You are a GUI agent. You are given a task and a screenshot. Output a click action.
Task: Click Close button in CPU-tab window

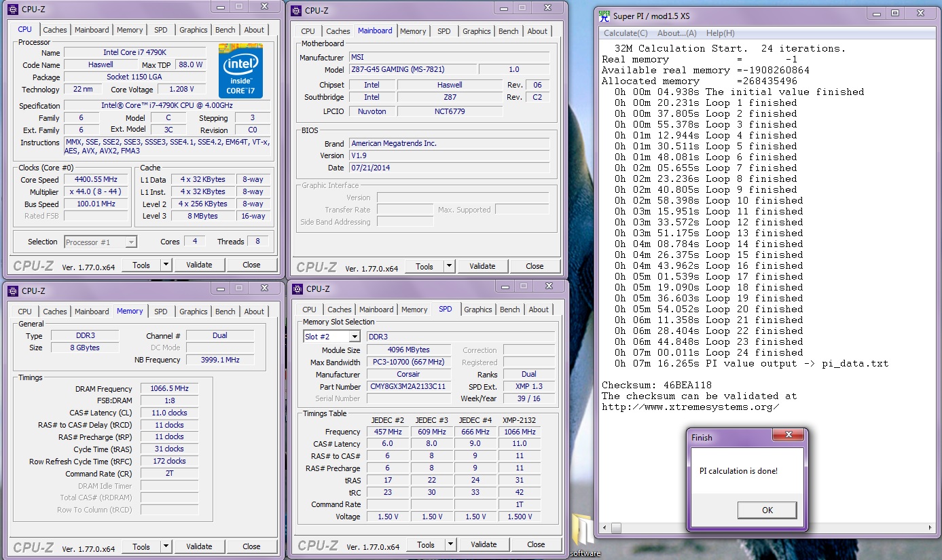click(x=251, y=265)
